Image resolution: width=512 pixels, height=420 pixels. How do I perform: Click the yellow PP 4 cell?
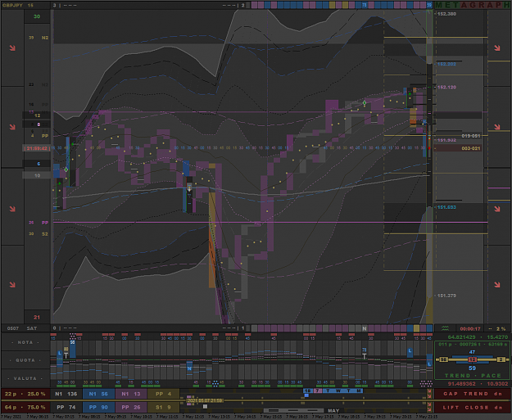pos(163,394)
